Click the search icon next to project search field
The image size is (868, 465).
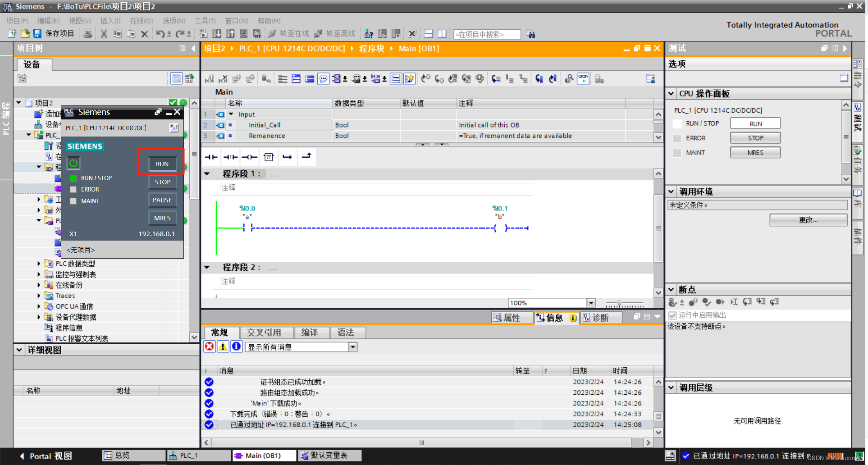tap(530, 34)
